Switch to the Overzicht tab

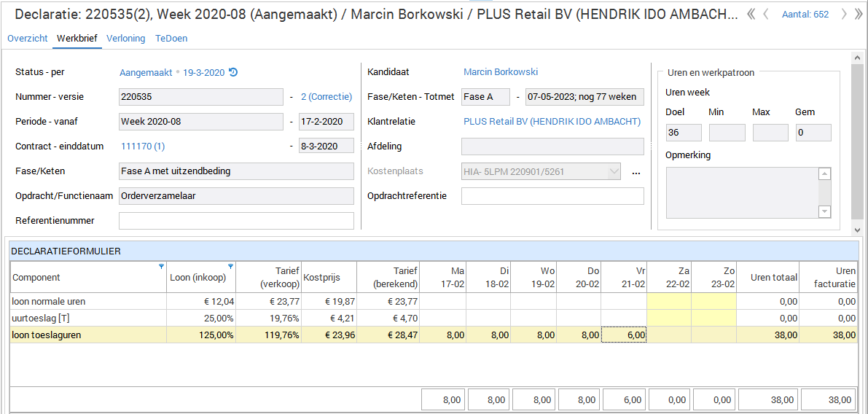(28, 39)
